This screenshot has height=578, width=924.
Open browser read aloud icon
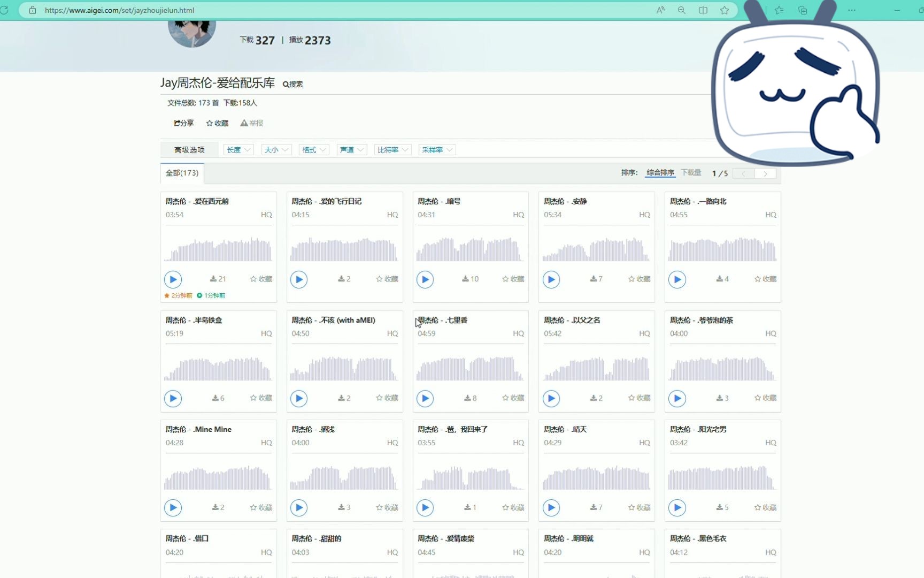tap(661, 10)
